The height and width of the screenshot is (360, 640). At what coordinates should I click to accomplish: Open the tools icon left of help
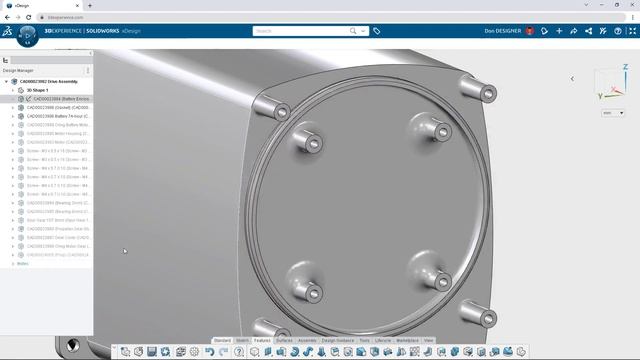tap(603, 31)
